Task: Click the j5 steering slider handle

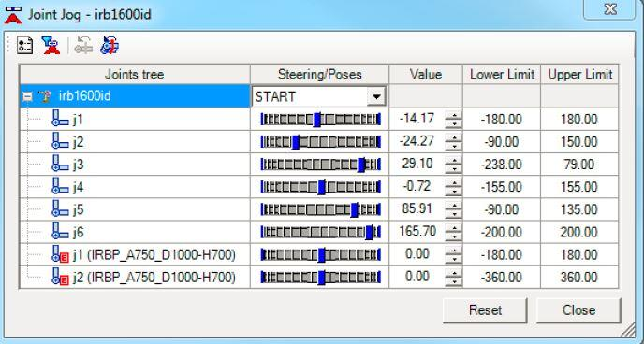Action: click(x=355, y=210)
